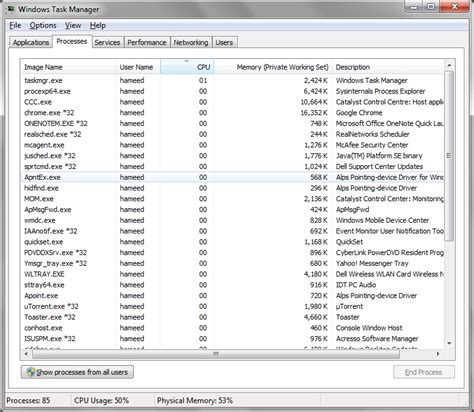
Task: Click the shield icon on Show processes button
Action: [x=31, y=372]
